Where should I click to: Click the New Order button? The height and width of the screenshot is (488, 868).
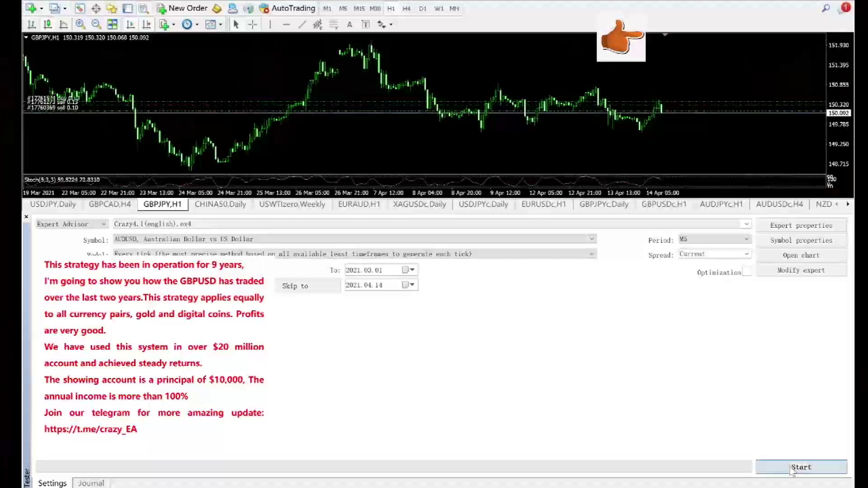coord(182,8)
